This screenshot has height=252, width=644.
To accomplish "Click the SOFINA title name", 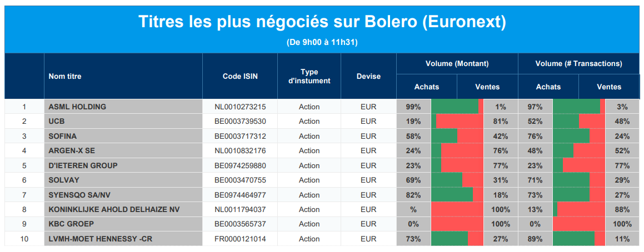I will pos(63,136).
